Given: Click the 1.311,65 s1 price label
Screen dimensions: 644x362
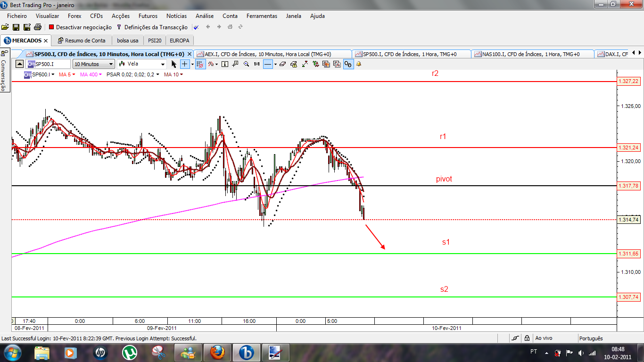Looking at the screenshot, I should [629, 254].
